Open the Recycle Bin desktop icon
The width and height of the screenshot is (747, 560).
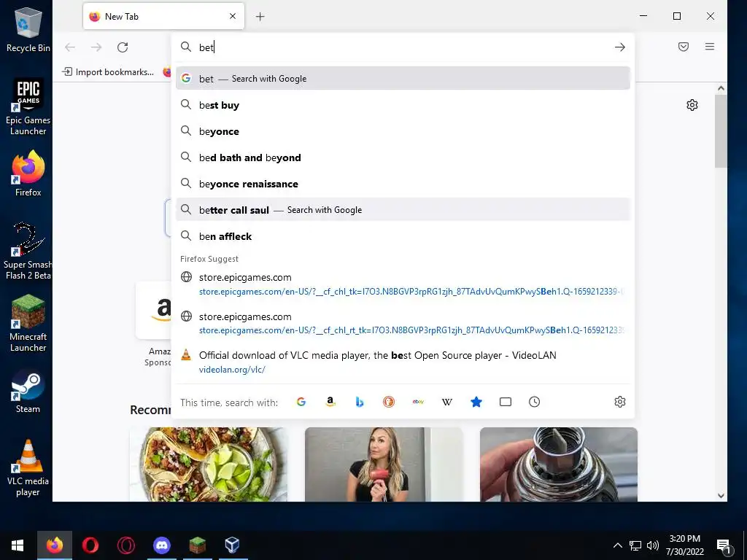point(28,29)
